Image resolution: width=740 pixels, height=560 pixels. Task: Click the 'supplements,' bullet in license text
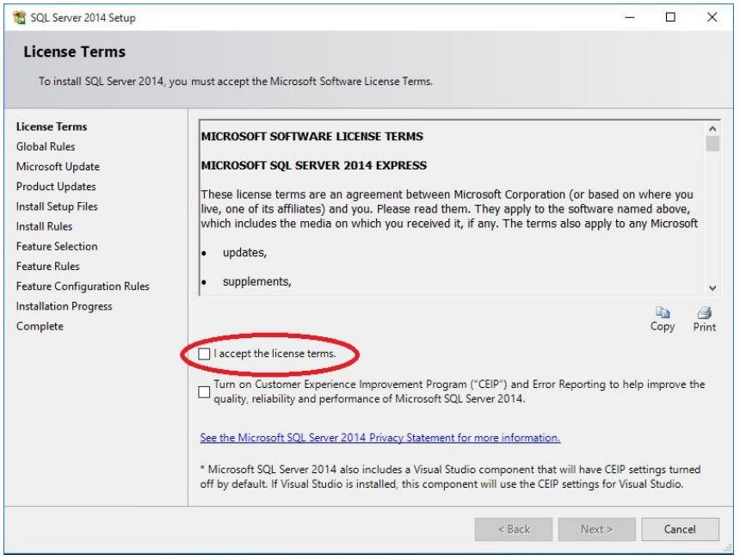click(256, 281)
